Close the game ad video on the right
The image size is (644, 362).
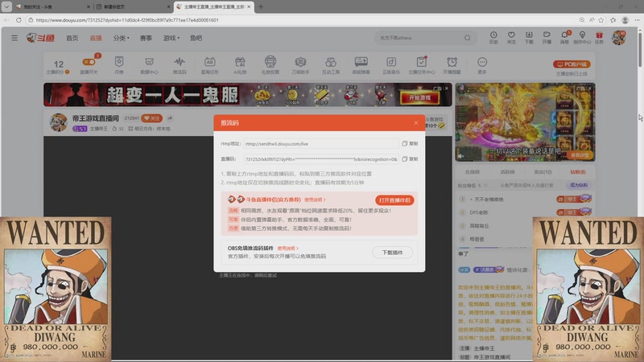pyautogui.click(x=590, y=88)
